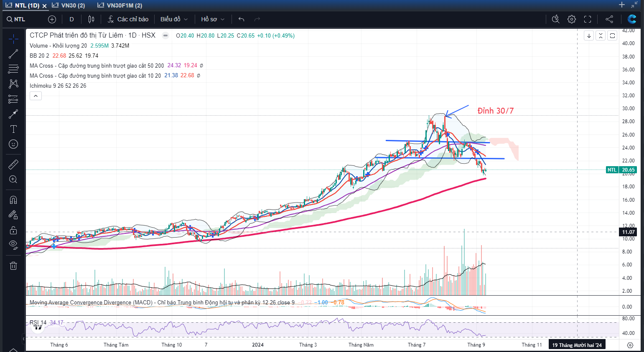Viewport: 644px width, 352px height.
Task: Click the 11.07 price axis marker
Action: (628, 232)
